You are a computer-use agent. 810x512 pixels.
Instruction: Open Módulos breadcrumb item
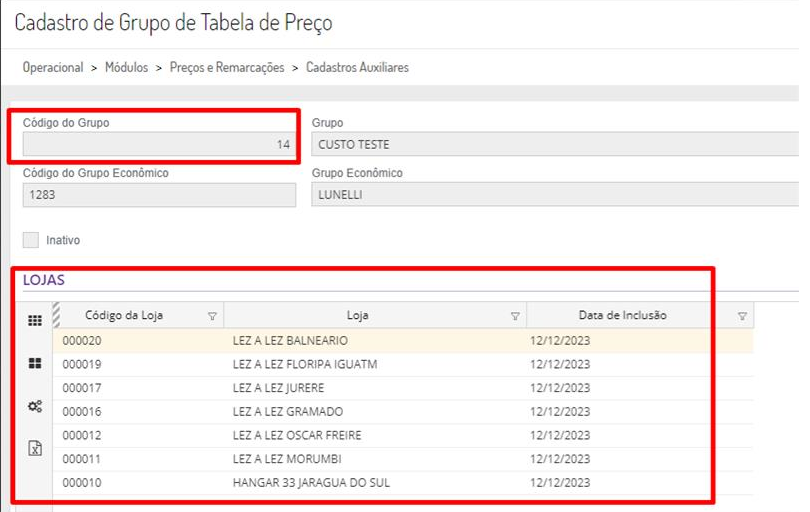(x=125, y=68)
